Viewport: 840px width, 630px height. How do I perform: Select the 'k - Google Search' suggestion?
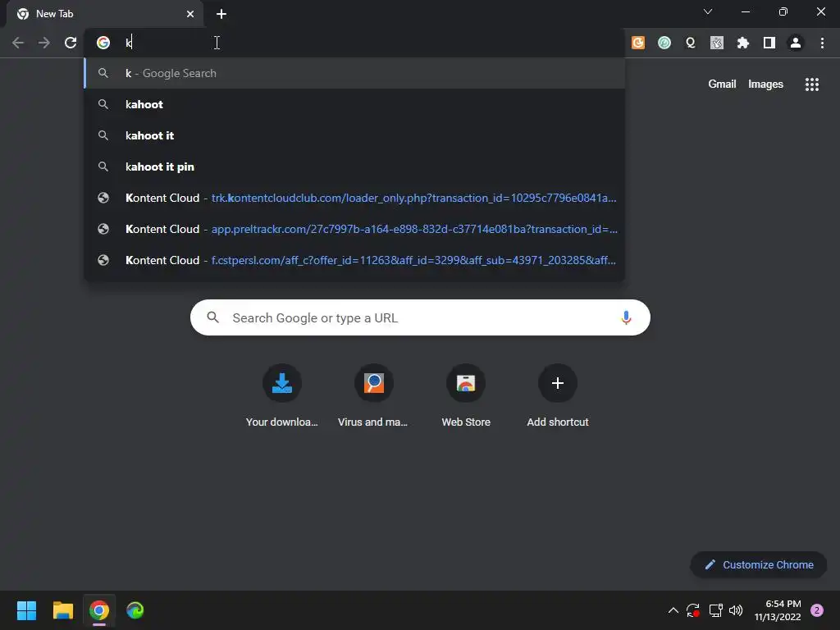tap(354, 73)
